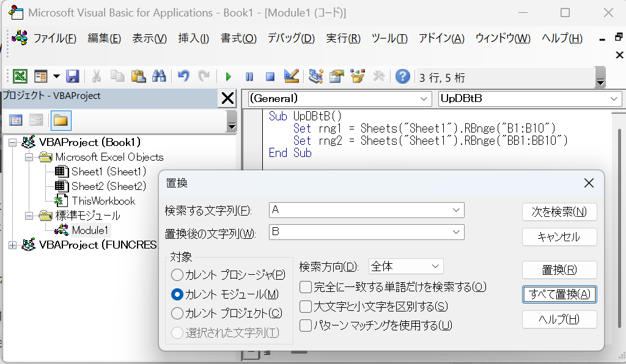The height and width of the screenshot is (364, 626).
Task: Open the 検索する文字列 combo box dropdown arrow
Action: 456,210
